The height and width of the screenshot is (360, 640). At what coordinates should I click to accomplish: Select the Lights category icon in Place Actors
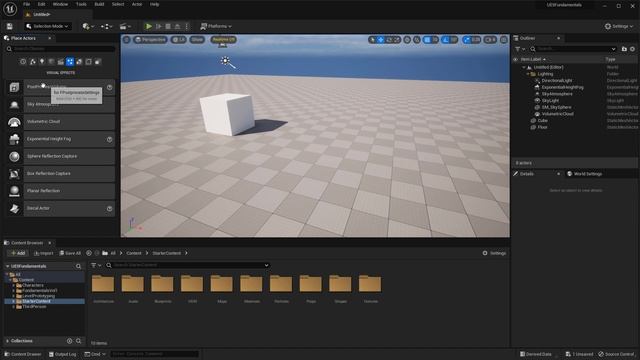(x=42, y=62)
